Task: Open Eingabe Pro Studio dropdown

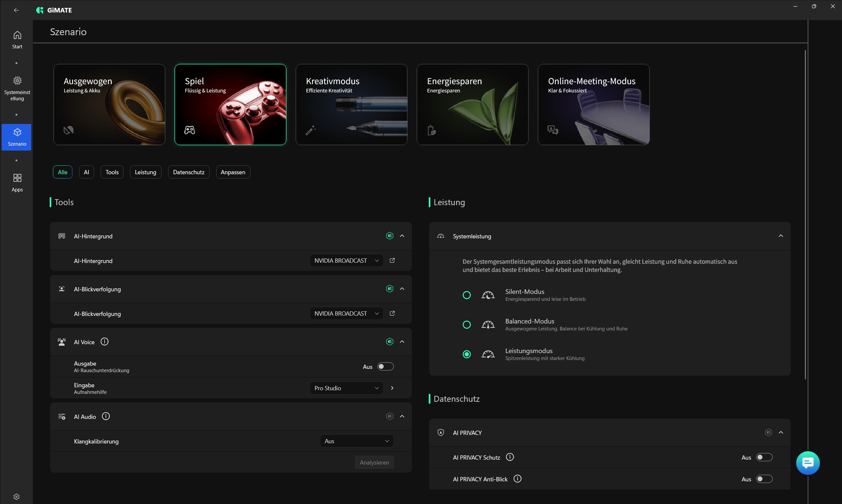Action: point(346,388)
